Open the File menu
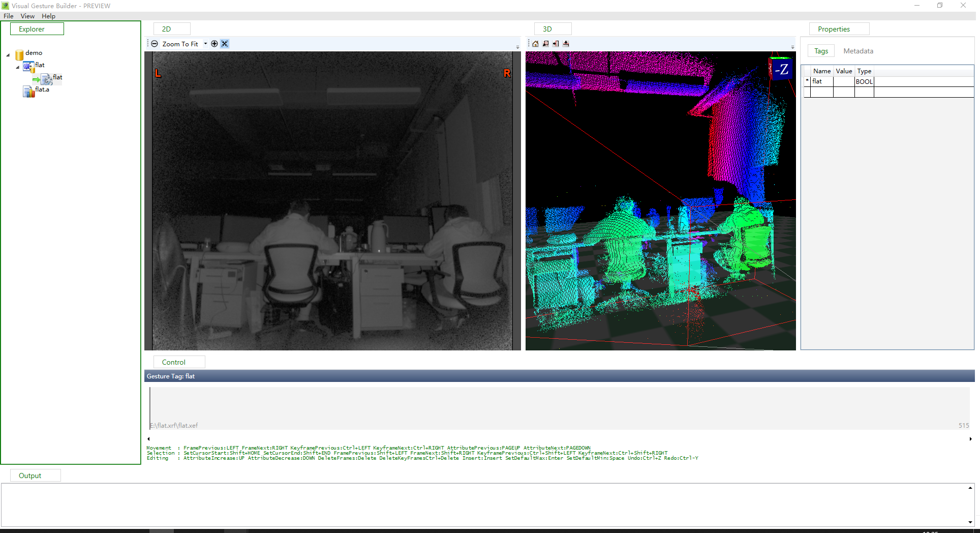The width and height of the screenshot is (980, 533). [8, 16]
